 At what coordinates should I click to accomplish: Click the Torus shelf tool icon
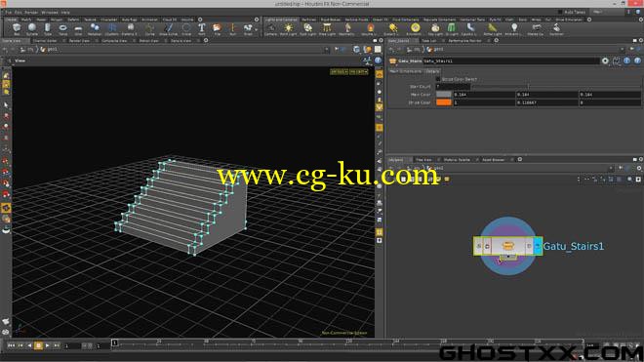tap(62, 28)
